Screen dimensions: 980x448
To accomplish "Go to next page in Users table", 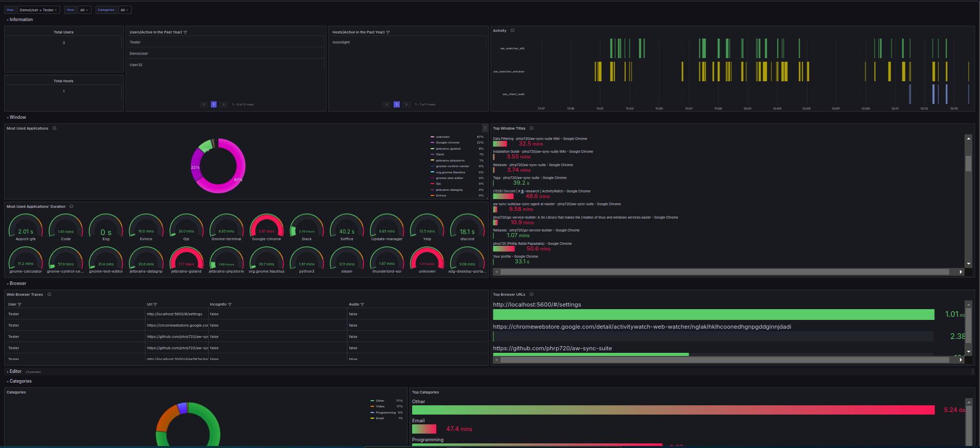I will pyautogui.click(x=224, y=104).
